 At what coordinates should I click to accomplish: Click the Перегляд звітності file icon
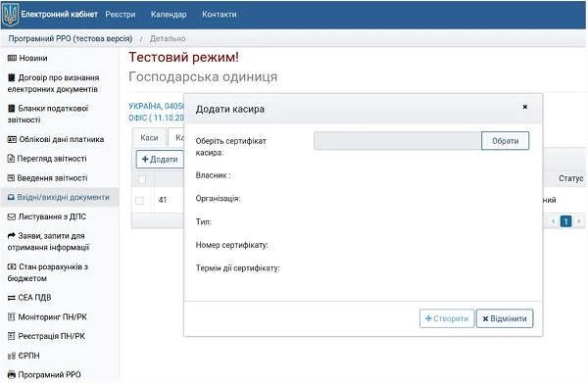coord(11,159)
